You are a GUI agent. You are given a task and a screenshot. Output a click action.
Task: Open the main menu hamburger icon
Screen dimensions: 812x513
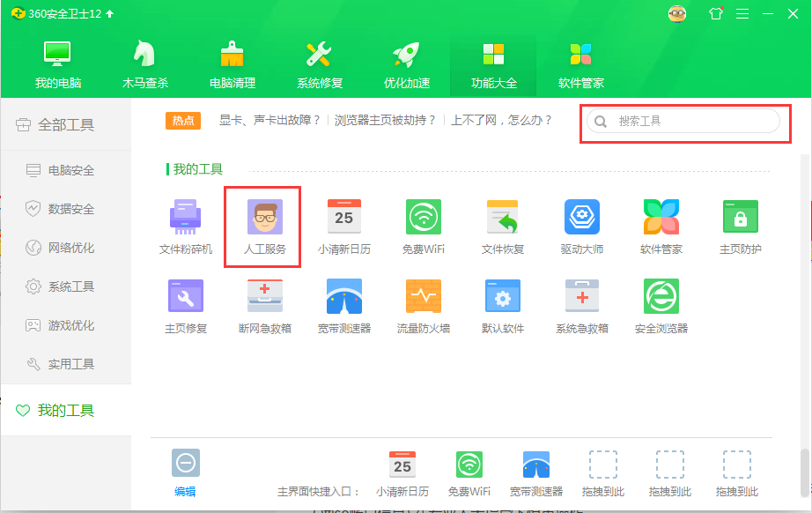[x=742, y=13]
